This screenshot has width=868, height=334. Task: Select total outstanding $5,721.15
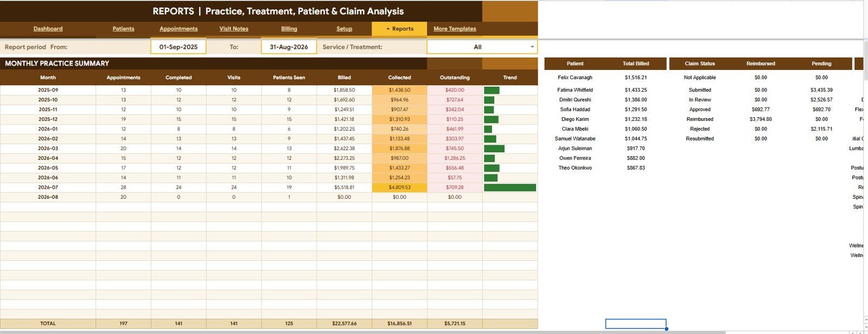pyautogui.click(x=455, y=324)
